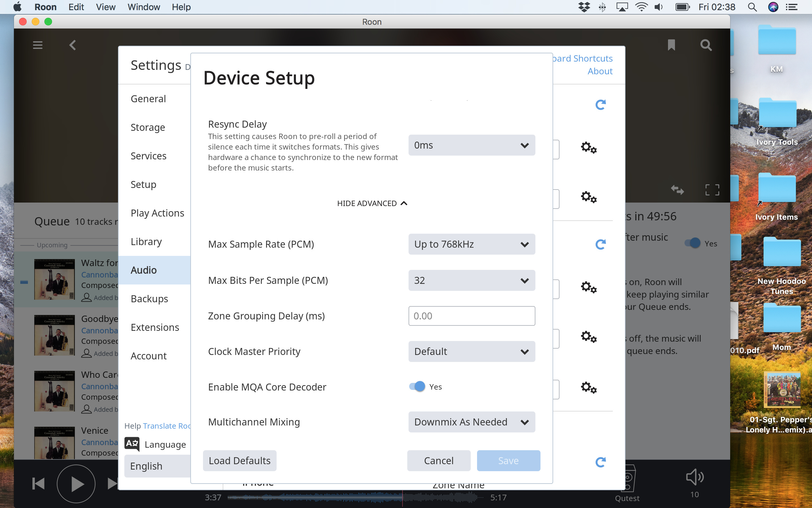Screen dimensions: 812x508
Task: Seek in the track waveform progress bar
Action: (x=356, y=497)
